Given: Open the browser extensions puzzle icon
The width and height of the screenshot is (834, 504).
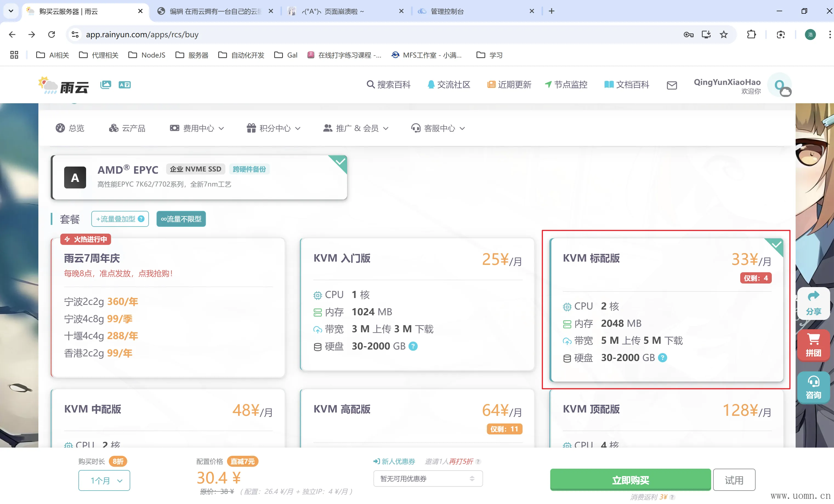Looking at the screenshot, I should pyautogui.click(x=751, y=35).
